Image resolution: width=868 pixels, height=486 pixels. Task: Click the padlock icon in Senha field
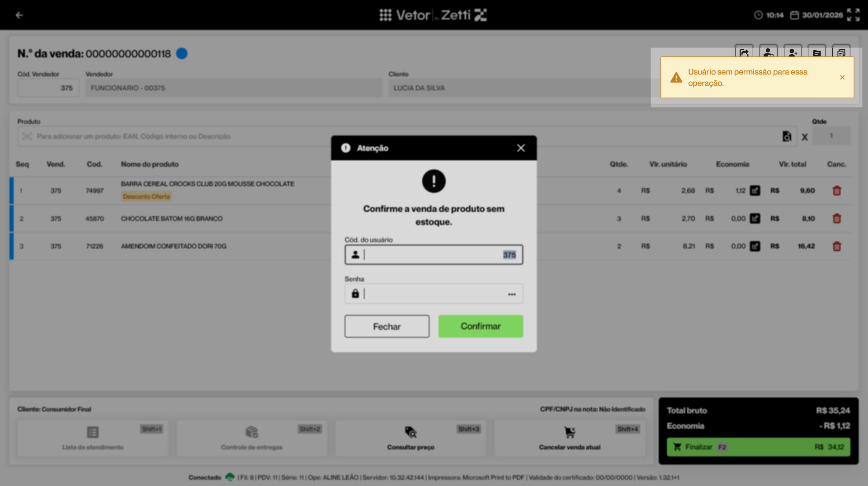355,294
